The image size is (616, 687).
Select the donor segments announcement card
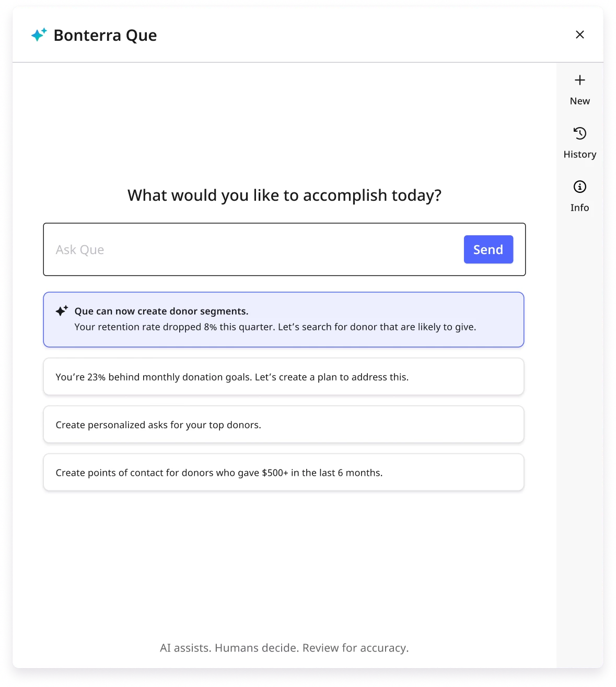pyautogui.click(x=284, y=319)
